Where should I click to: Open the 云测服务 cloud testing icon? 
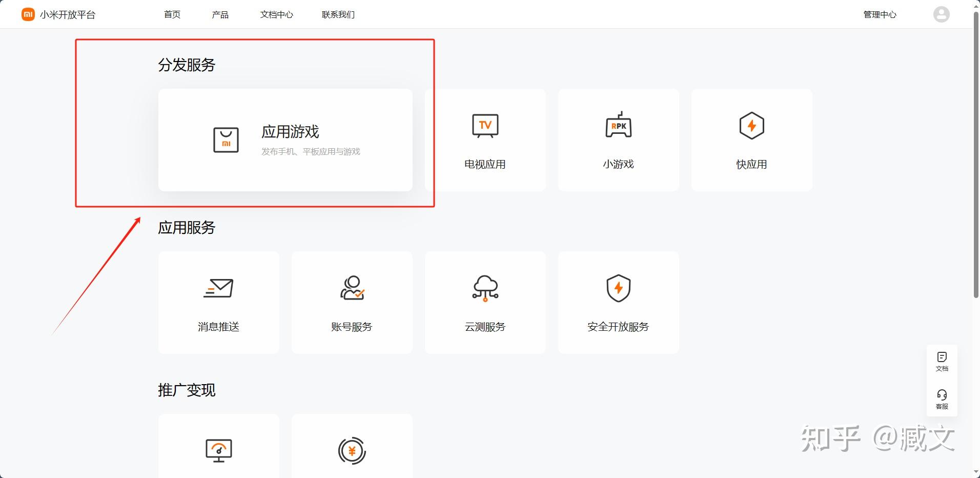[x=485, y=288]
